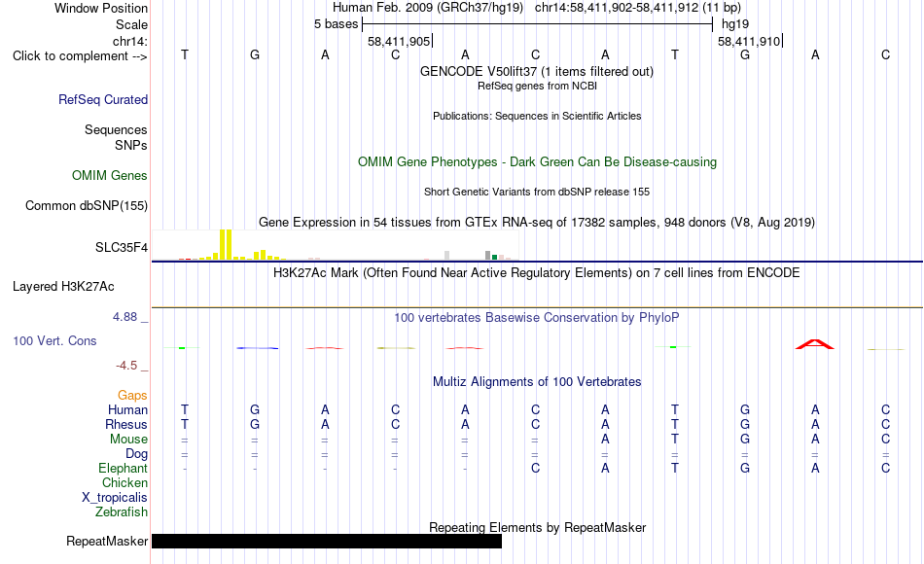Click the GENCODE V50lift37 track title

pyautogui.click(x=536, y=71)
